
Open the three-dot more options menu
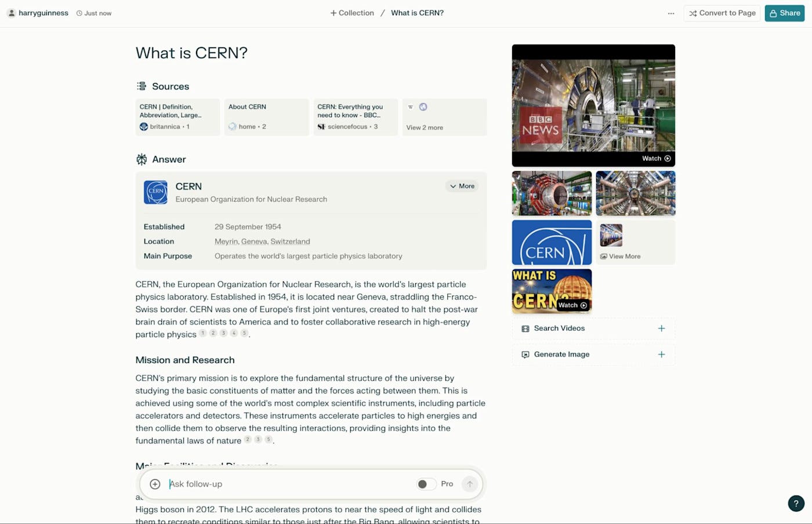671,13
